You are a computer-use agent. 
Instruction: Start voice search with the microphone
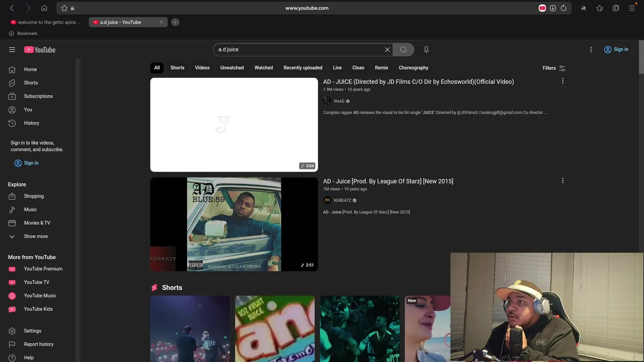pos(426,49)
